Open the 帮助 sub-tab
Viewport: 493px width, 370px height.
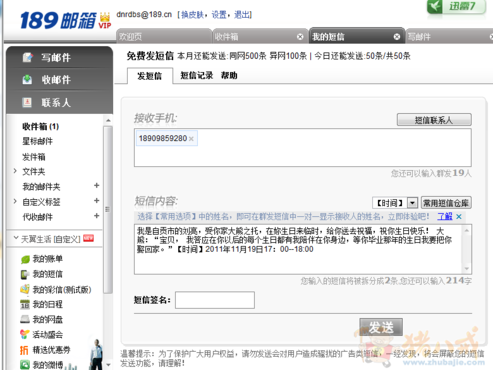pos(229,75)
